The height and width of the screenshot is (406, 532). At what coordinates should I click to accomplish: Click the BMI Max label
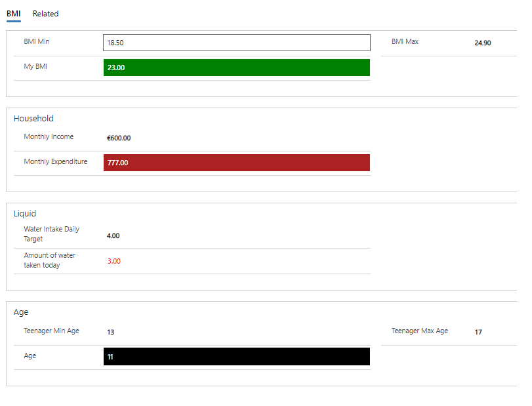coord(405,41)
